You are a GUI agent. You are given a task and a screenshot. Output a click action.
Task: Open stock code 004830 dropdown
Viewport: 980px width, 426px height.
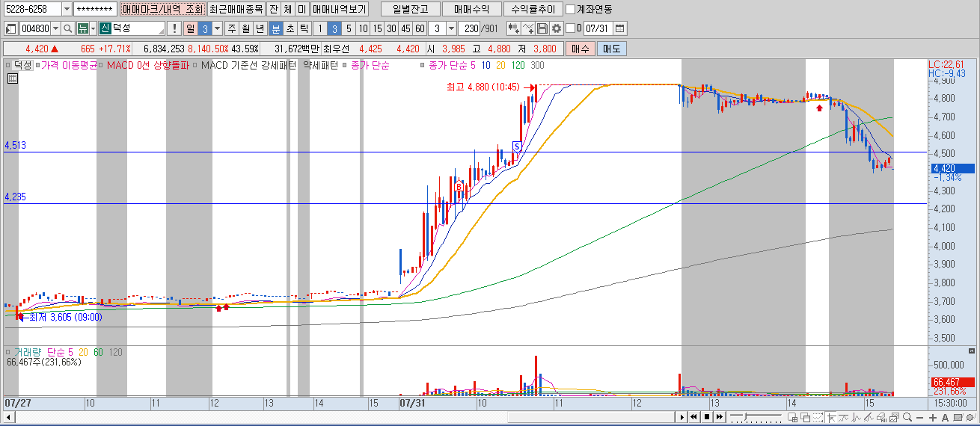(56, 28)
